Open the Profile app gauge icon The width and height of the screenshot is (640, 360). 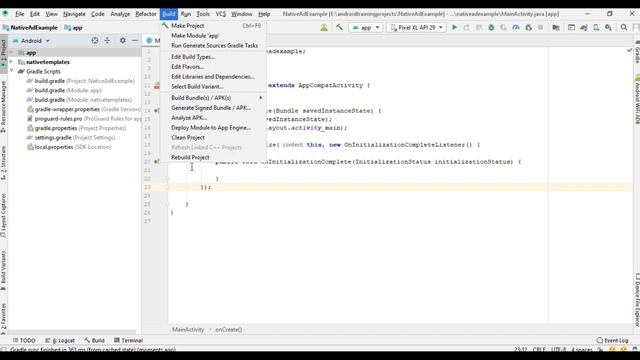pyautogui.click(x=516, y=27)
